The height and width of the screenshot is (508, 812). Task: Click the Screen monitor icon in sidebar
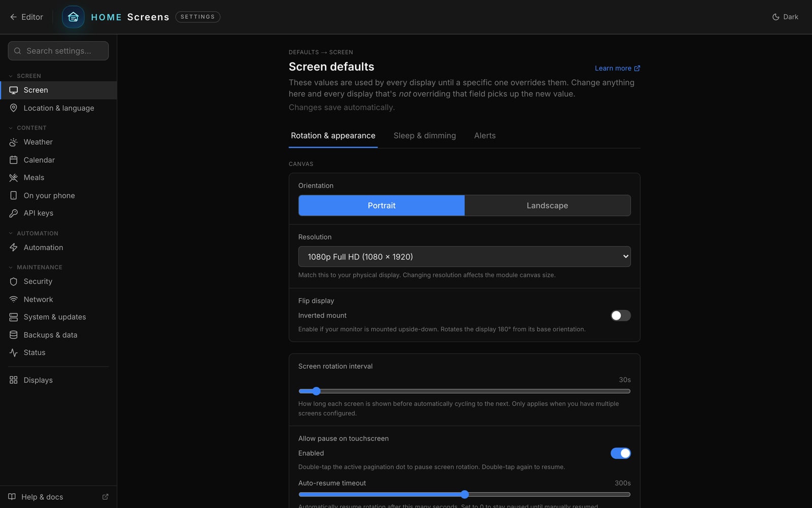[14, 90]
